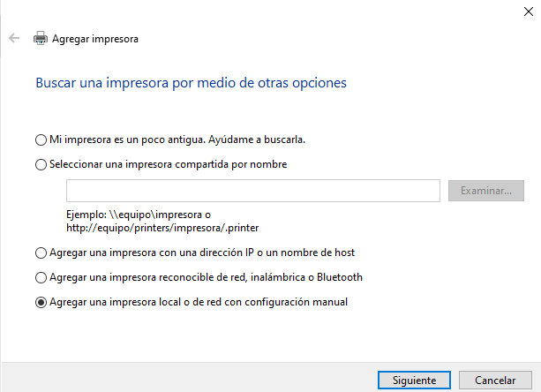Choose radio circle for dirección IP o host

(41, 253)
